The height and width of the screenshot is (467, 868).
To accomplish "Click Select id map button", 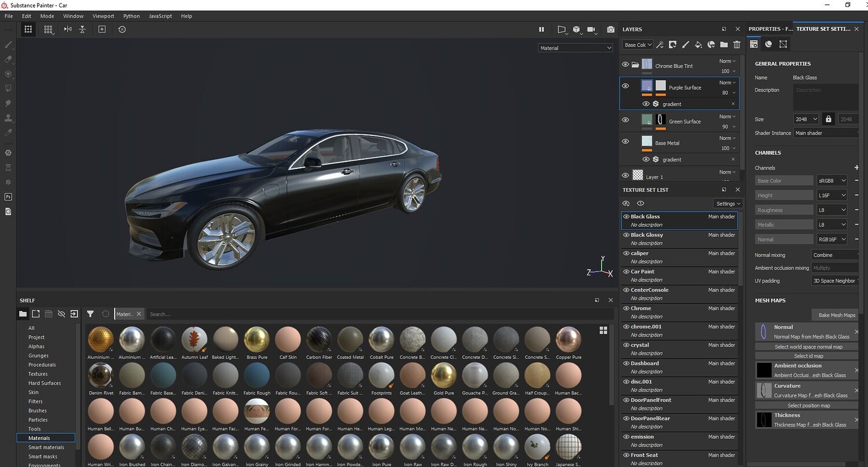I will click(x=808, y=356).
